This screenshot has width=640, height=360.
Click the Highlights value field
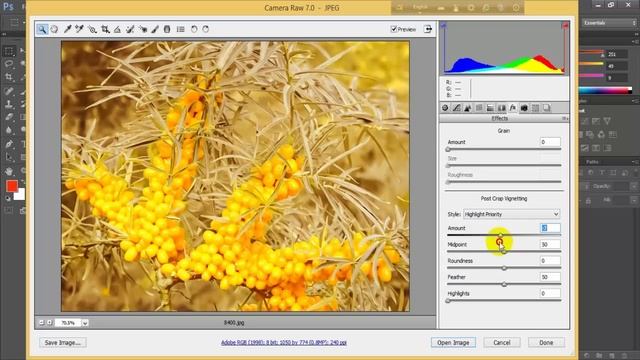tap(550, 293)
